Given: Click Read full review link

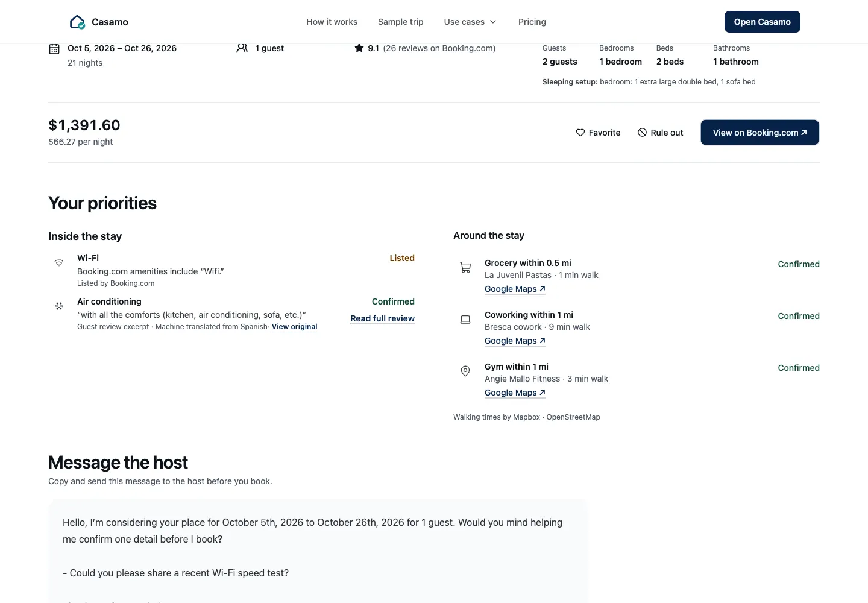Looking at the screenshot, I should [383, 318].
